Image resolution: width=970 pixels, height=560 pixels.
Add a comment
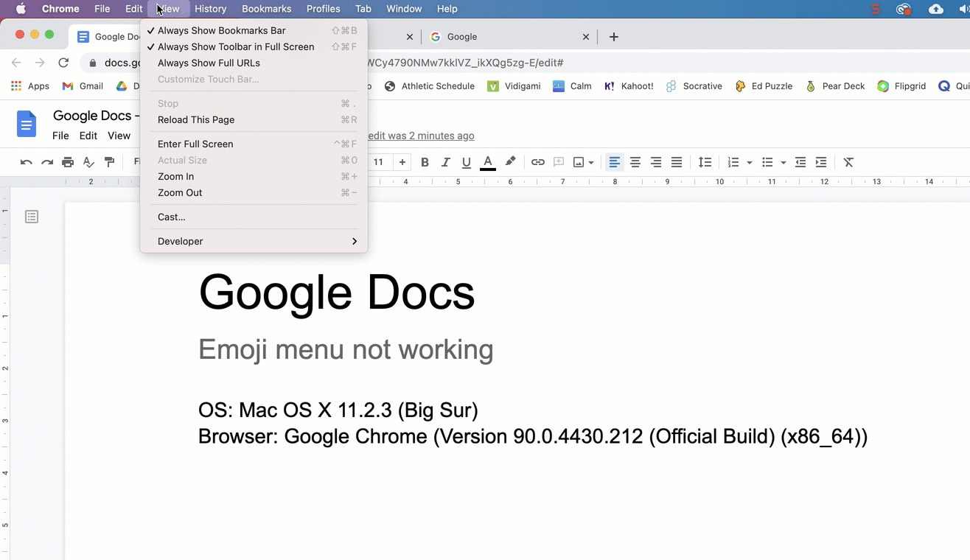559,162
